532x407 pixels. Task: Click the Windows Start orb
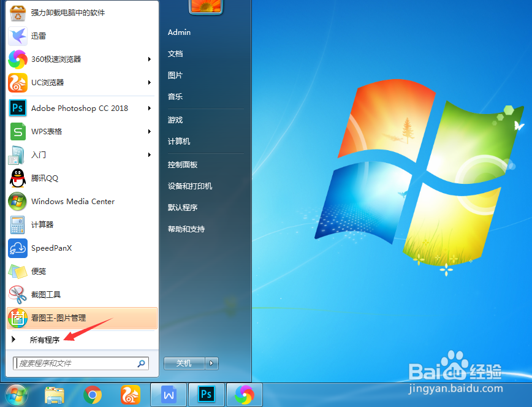[x=17, y=395]
